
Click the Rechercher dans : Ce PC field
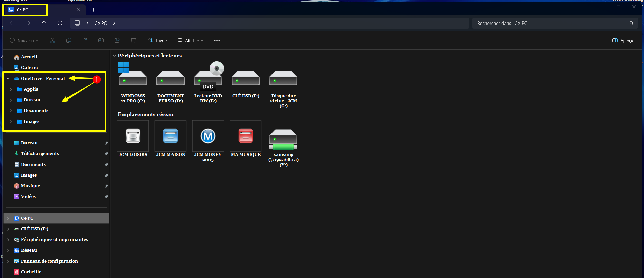pyautogui.click(x=555, y=23)
